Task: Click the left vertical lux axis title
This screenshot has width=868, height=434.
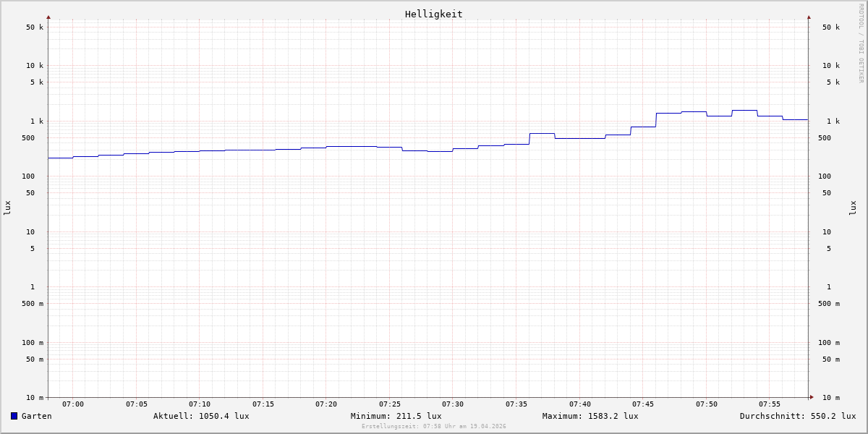Action: coord(7,208)
